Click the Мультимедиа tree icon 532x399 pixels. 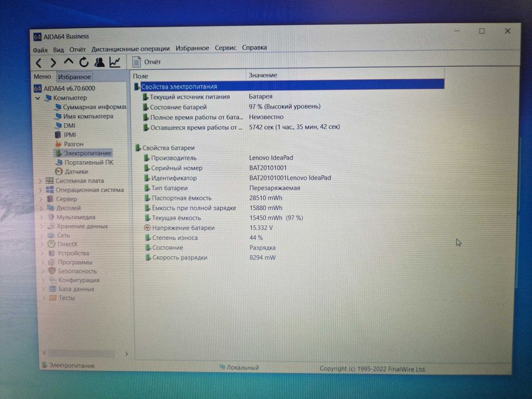pos(51,217)
